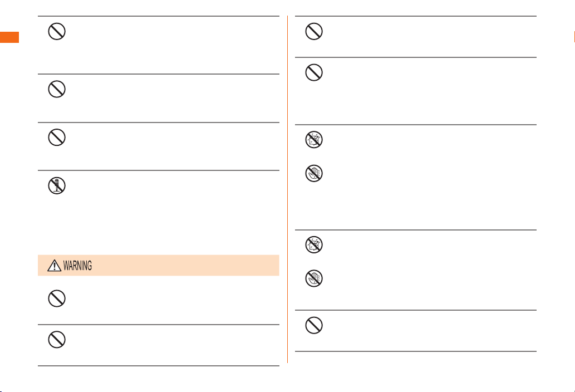Click the small orange mark at right edge
The width and height of the screenshot is (575, 392).
click(x=573, y=38)
